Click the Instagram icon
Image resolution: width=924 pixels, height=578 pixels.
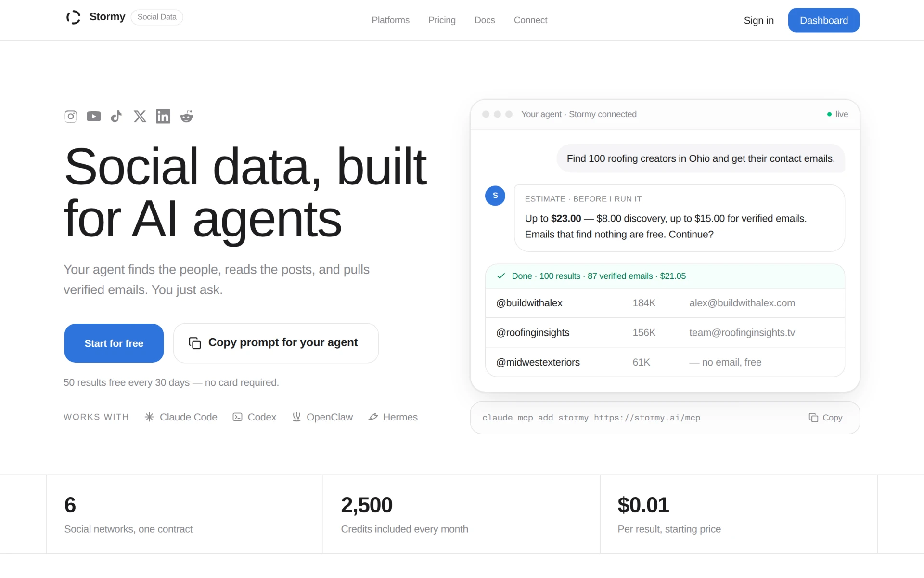click(x=71, y=116)
